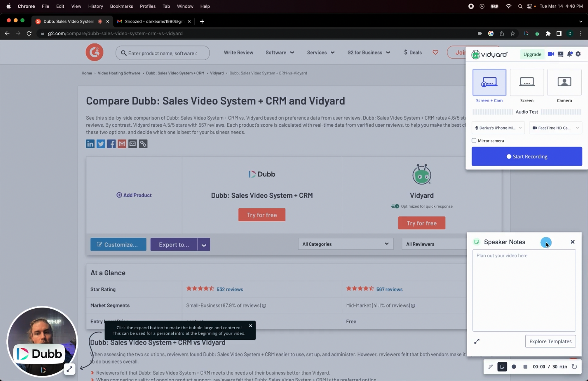
Task: Click Explore Templates
Action: pos(550,341)
